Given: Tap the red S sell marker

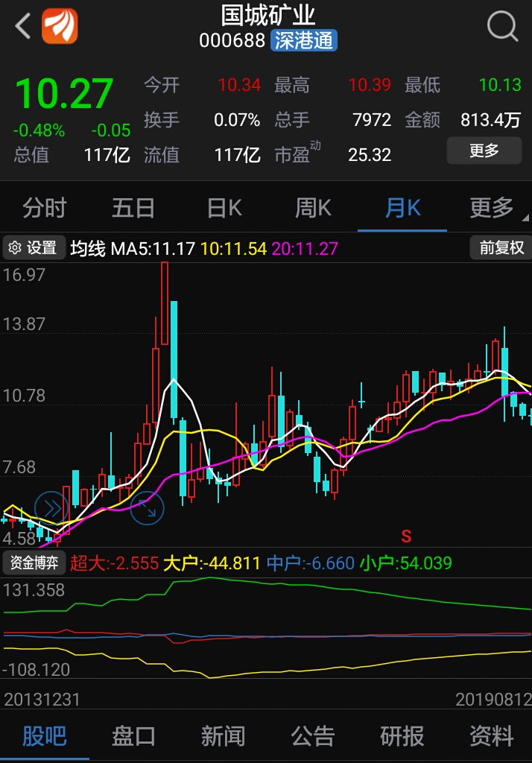Looking at the screenshot, I should [x=406, y=535].
